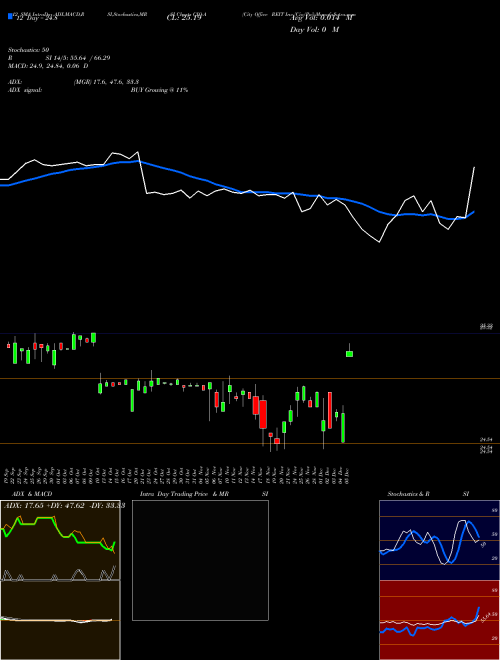Click the 'ADX signal:' label

tap(25, 90)
